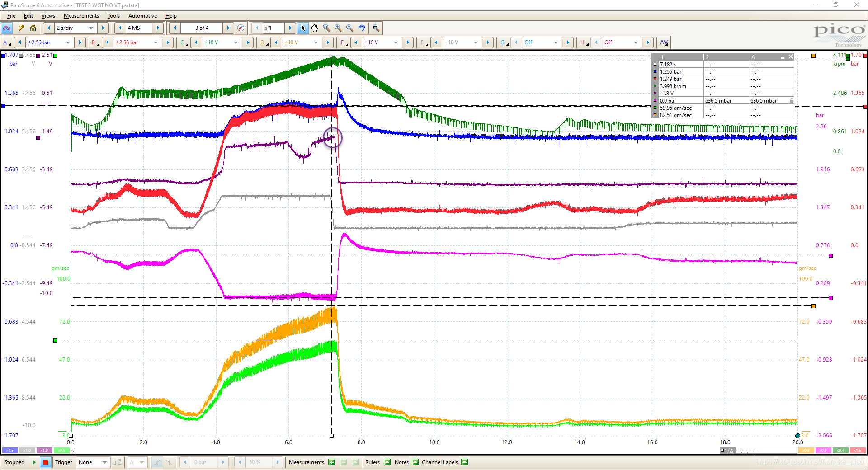Click the orange signal ruler handle on right
Image resolution: width=868 pixels, height=470 pixels.
tap(813, 306)
